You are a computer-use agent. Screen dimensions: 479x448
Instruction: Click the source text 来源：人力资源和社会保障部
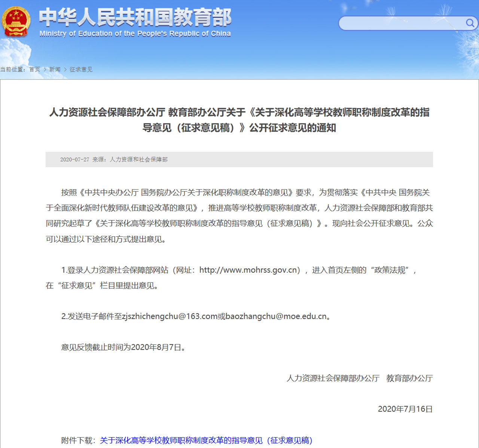130,160
